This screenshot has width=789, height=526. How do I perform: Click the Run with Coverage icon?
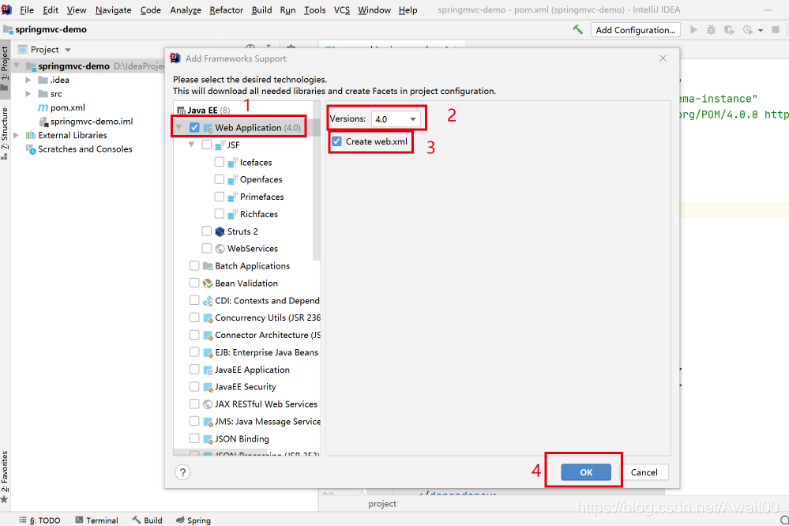(x=729, y=30)
